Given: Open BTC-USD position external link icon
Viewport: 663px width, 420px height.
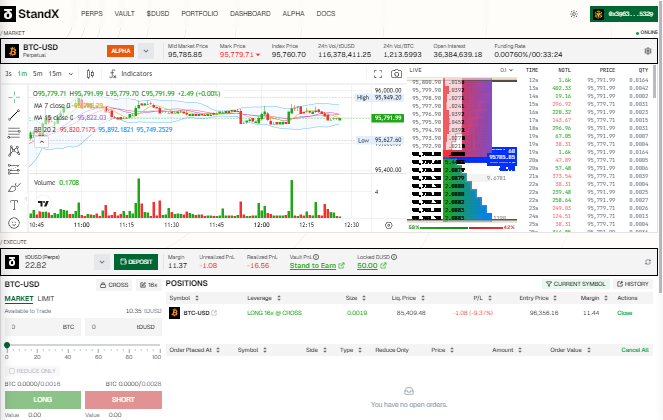Looking at the screenshot, I should pyautogui.click(x=214, y=313).
